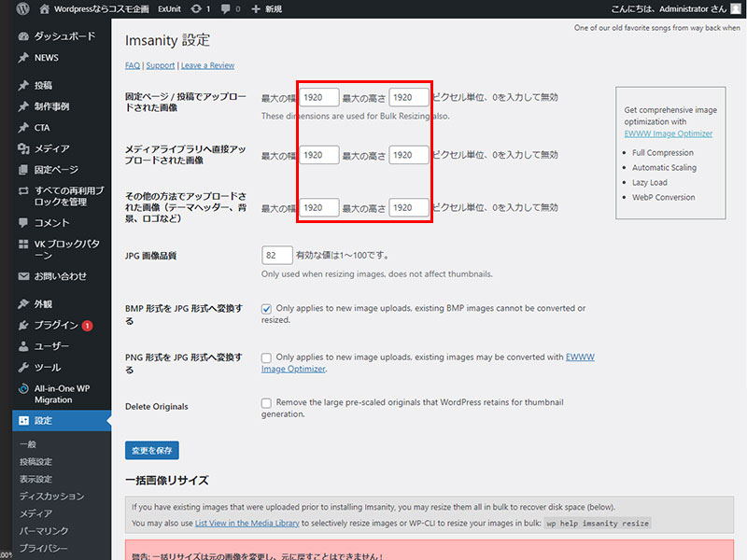Open the Administrator account menu
747x560 pixels.
[663, 8]
